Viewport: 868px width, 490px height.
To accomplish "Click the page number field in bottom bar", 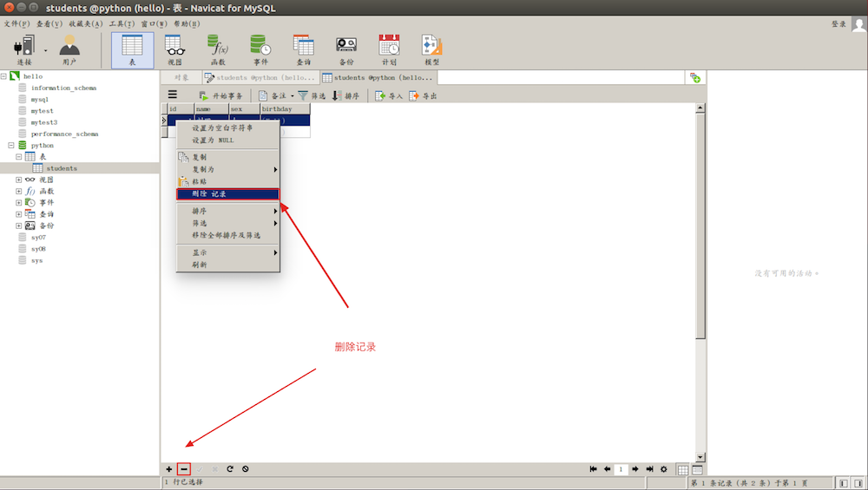I will point(621,469).
